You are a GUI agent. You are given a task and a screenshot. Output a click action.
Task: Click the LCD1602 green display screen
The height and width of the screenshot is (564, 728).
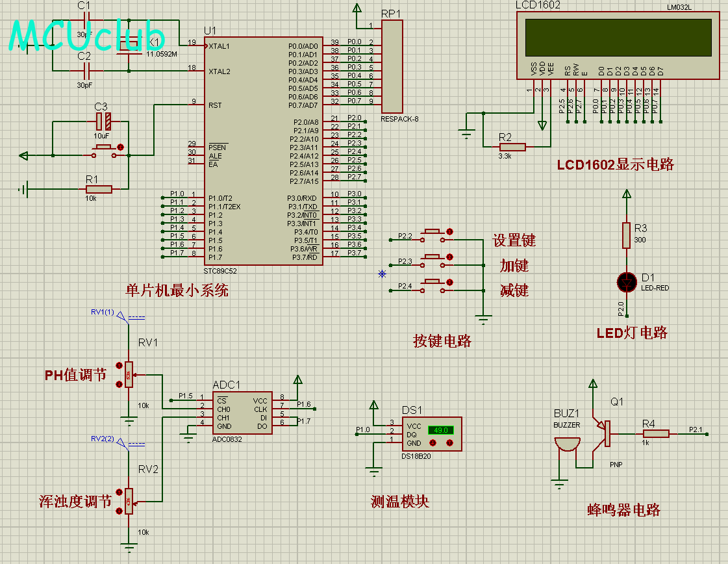(x=618, y=38)
